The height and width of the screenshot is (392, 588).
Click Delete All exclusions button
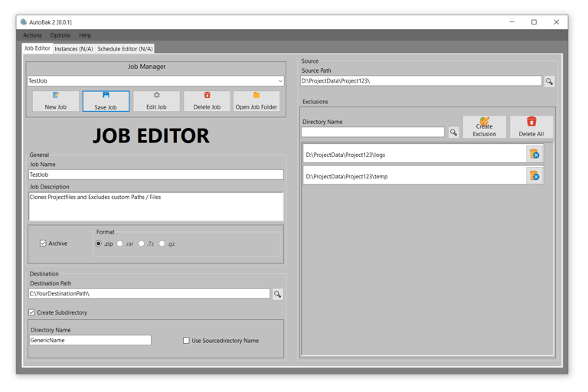(531, 127)
